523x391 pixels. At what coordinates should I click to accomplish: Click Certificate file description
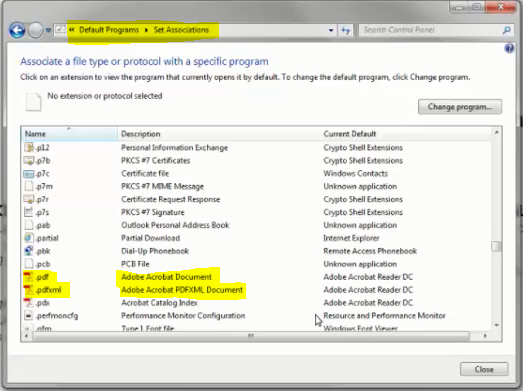pos(145,173)
